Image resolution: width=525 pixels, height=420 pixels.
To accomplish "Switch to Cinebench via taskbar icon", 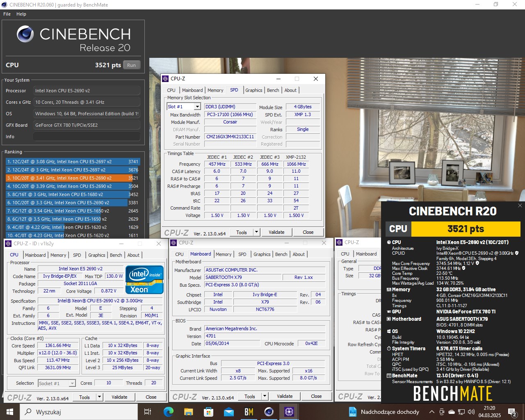I will pyautogui.click(x=269, y=411).
